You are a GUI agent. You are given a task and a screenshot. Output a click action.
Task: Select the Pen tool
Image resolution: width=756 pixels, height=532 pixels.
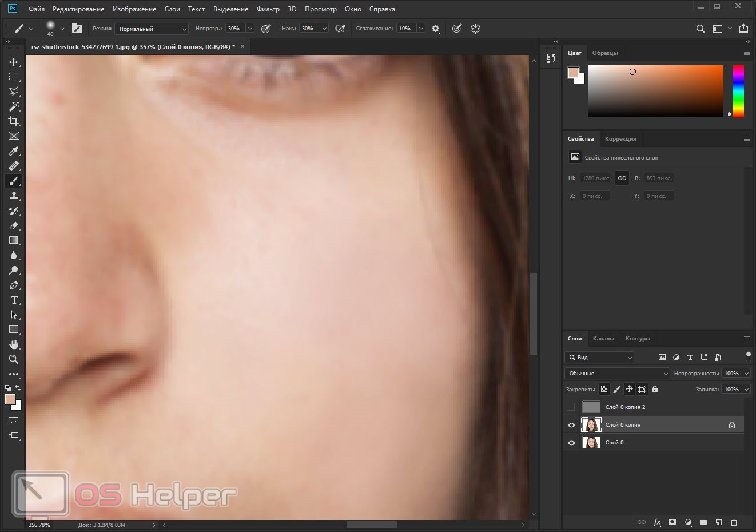(14, 285)
